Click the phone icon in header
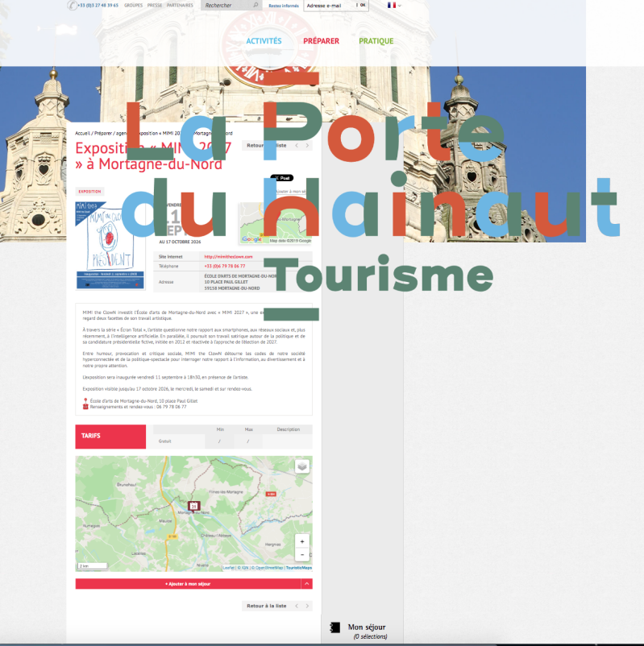This screenshot has width=644, height=646. coord(73,6)
